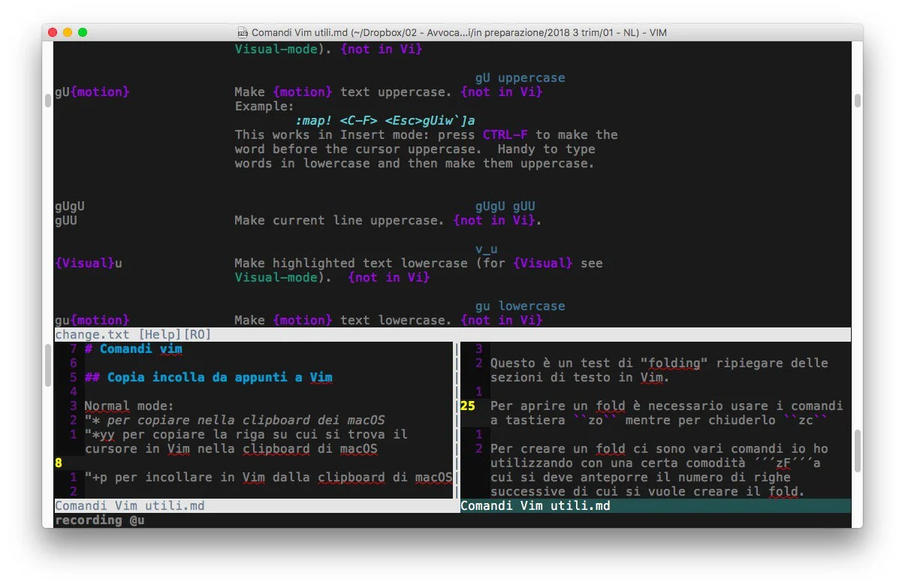
Task: Click the left scrollbar thumb of the help pane
Action: [x=48, y=101]
